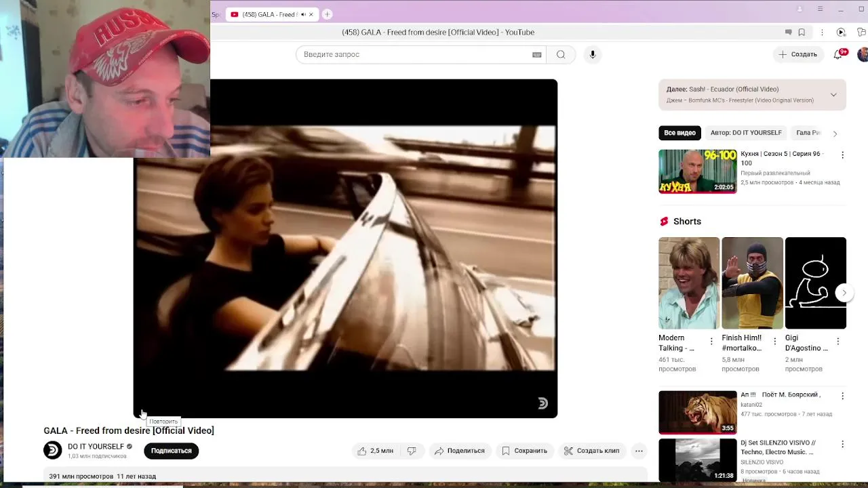Open the browser extensions icon
868x488 pixels.
coord(863,32)
